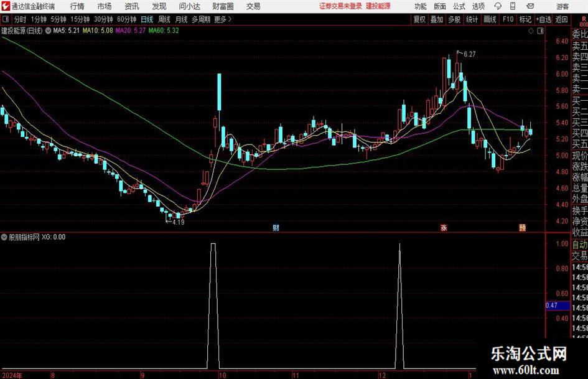Click the 统计 statistics button

point(472,19)
